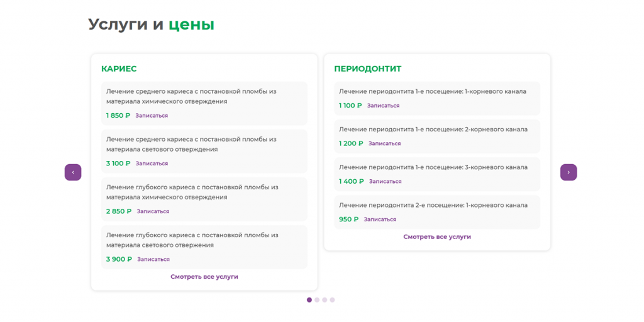Click Записаться for the 3 100 ₽ service

point(152,164)
